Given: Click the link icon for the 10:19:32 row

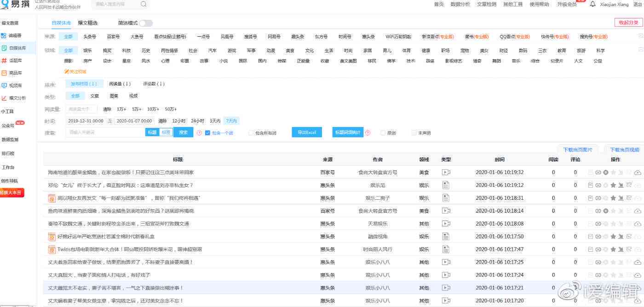Looking at the screenshot, I should click(x=598, y=172).
